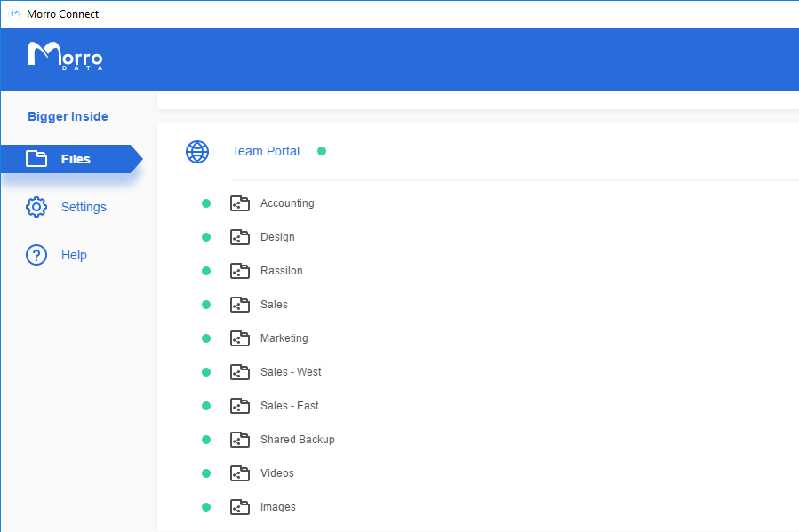Screen dimensions: 799x532
Task: Select the Sales - East share name
Action: tap(290, 405)
